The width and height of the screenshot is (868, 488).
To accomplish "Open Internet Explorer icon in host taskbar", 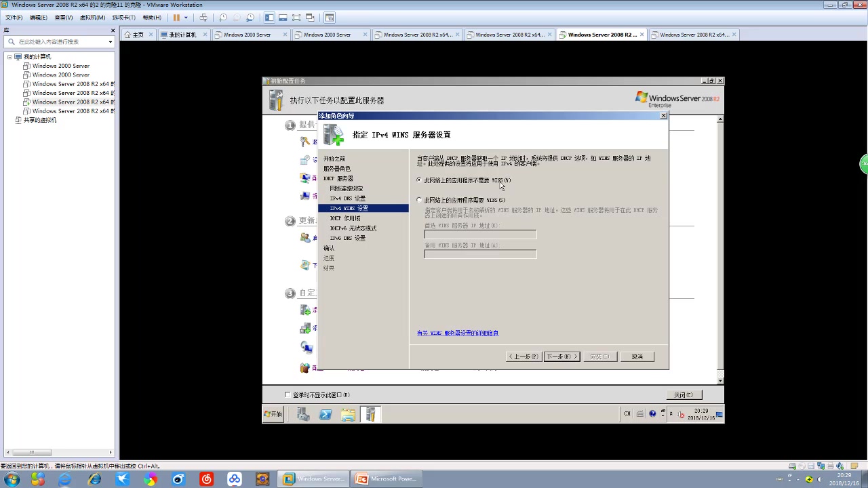I will (x=94, y=479).
